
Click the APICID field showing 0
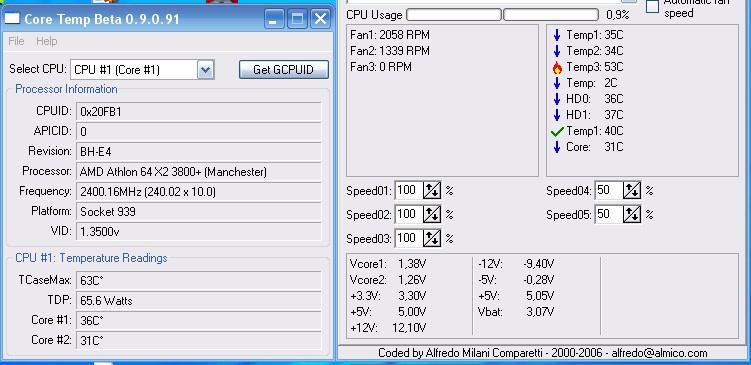pyautogui.click(x=198, y=131)
